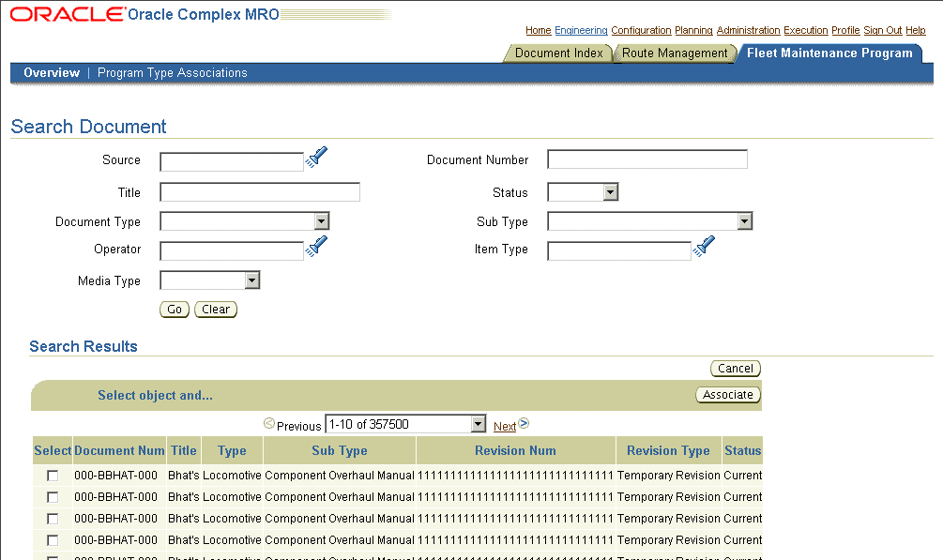Tick the checkbox in the third result row

(53, 519)
